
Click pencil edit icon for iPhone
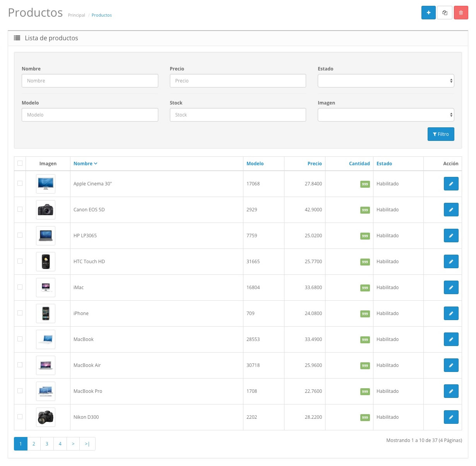451,314
